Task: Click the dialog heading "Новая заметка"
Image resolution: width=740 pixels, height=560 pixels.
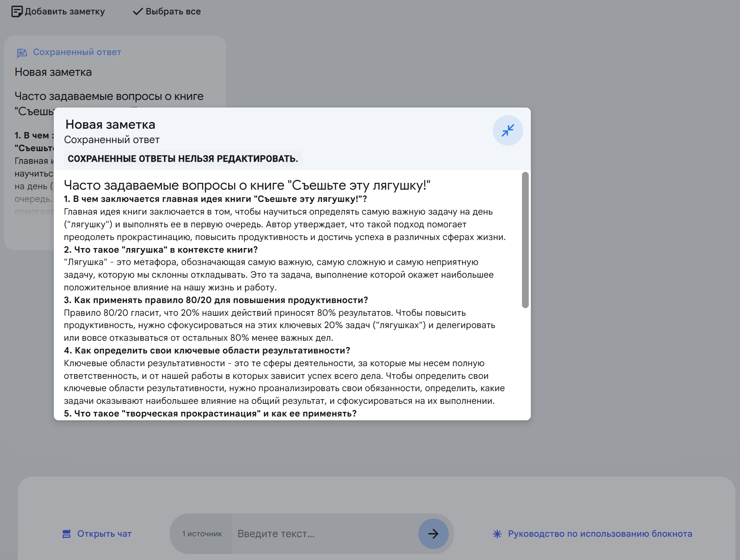Action: tap(110, 124)
